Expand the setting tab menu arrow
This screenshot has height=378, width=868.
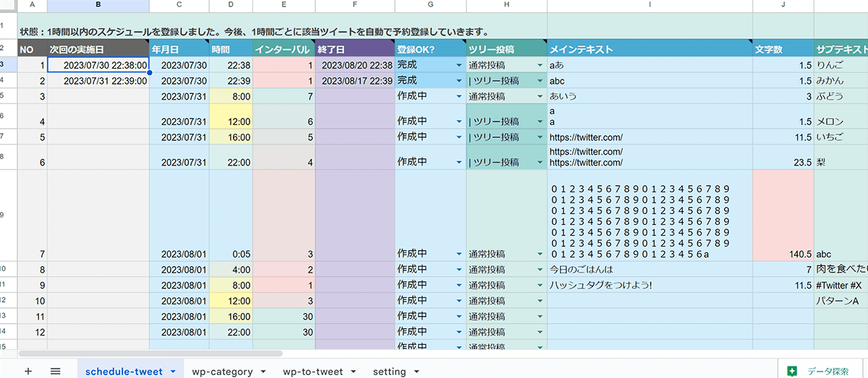point(417,371)
